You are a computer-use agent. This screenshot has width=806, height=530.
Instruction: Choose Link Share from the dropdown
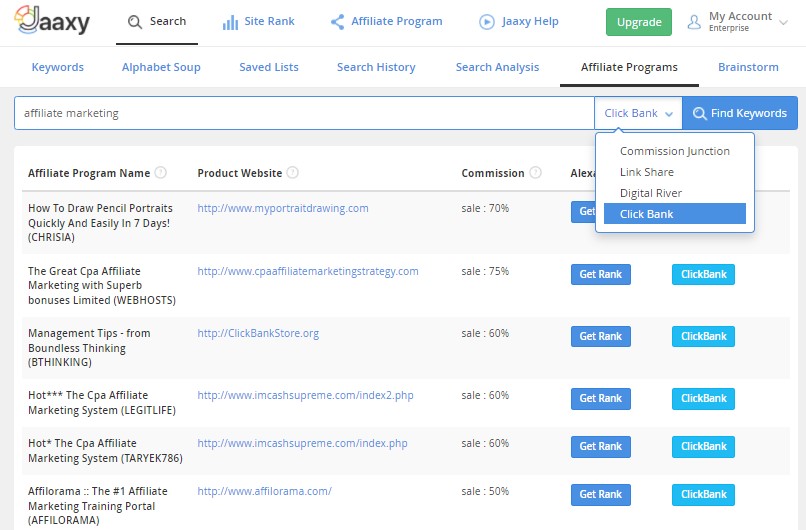[674, 172]
